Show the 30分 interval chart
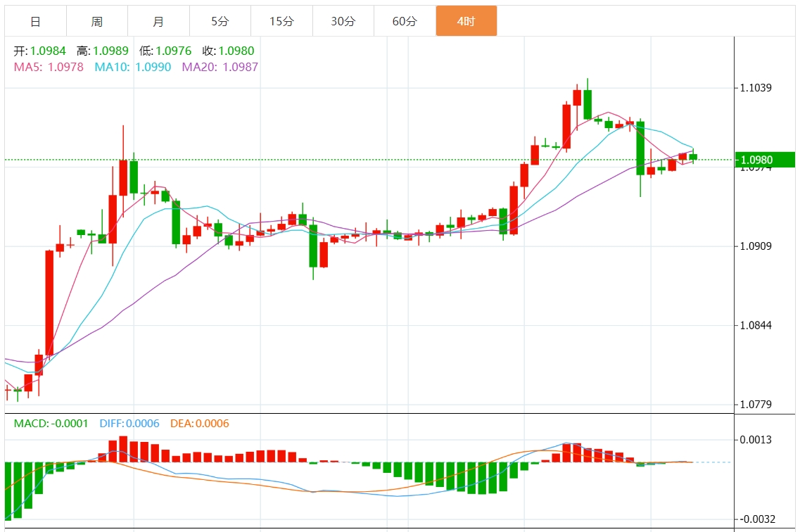 point(343,22)
